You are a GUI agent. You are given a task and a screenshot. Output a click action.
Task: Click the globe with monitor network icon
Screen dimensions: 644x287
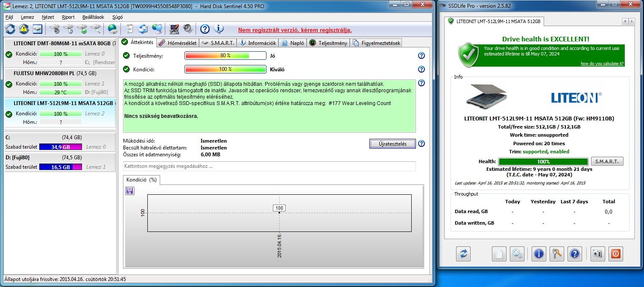tap(157, 29)
